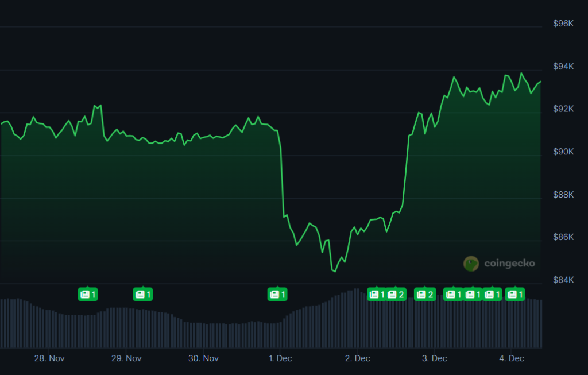Click the $84K price axis label
588x375 pixels.
(563, 280)
